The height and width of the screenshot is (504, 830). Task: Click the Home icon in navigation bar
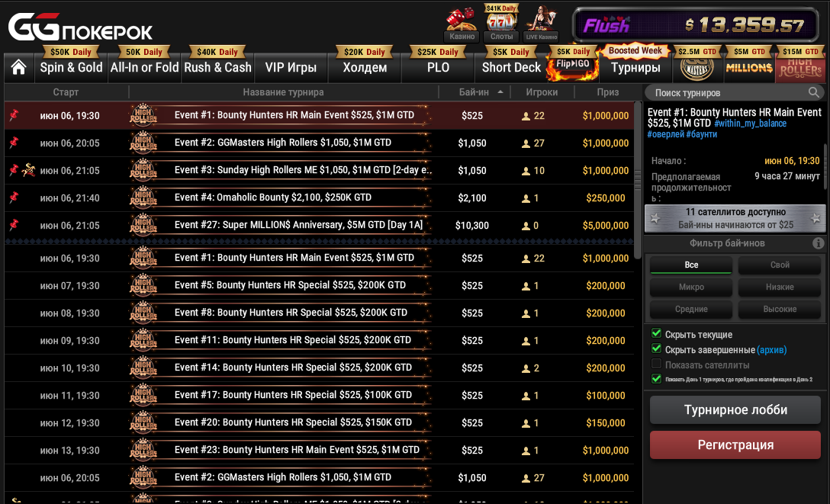pyautogui.click(x=19, y=67)
